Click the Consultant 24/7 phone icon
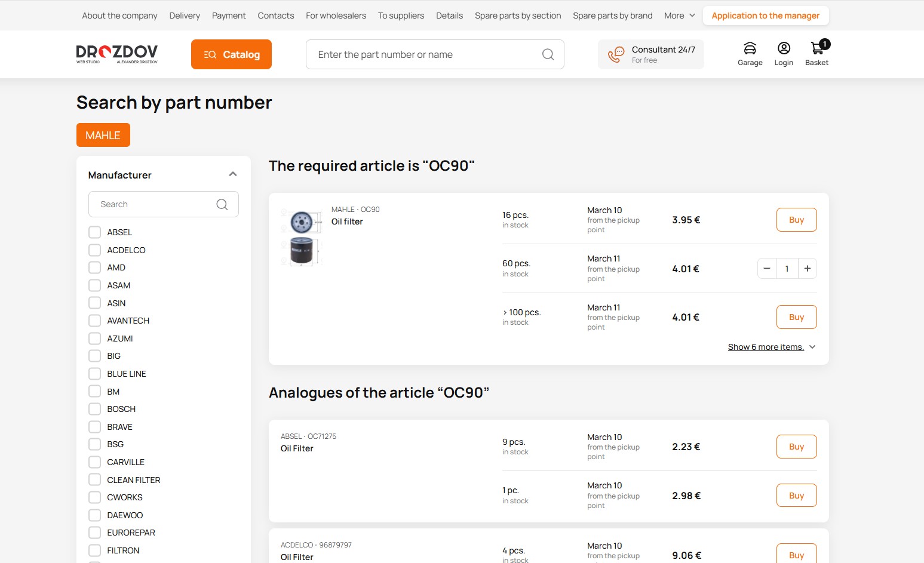The image size is (924, 563). [616, 55]
